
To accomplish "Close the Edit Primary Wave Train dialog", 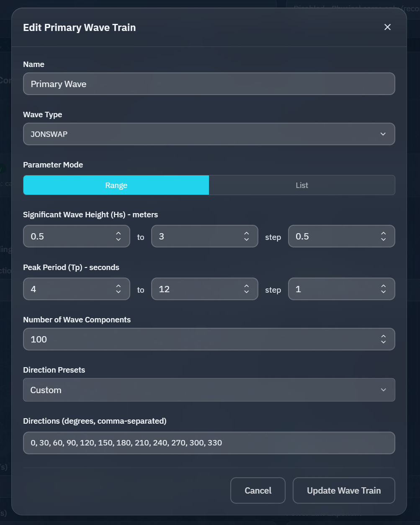I will point(387,27).
